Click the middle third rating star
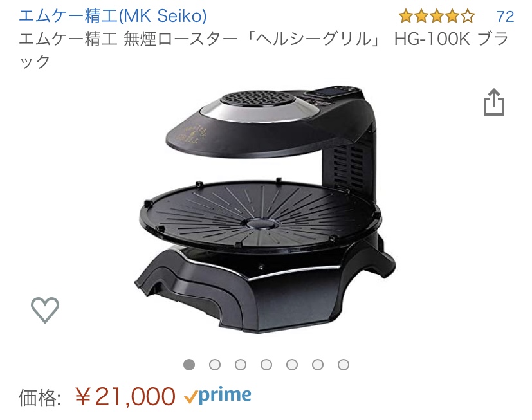The width and height of the screenshot is (532, 420). click(437, 16)
